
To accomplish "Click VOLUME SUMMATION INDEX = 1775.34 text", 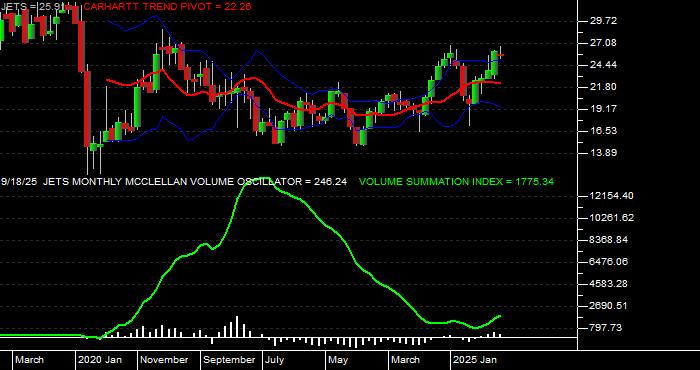I will (456, 182).
